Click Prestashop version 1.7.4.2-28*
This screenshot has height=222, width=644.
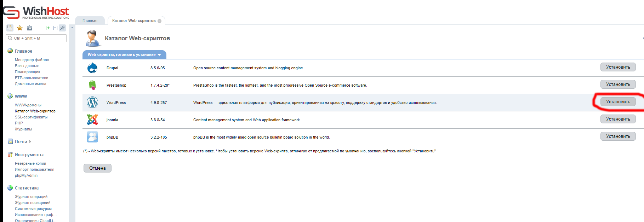pyautogui.click(x=160, y=85)
